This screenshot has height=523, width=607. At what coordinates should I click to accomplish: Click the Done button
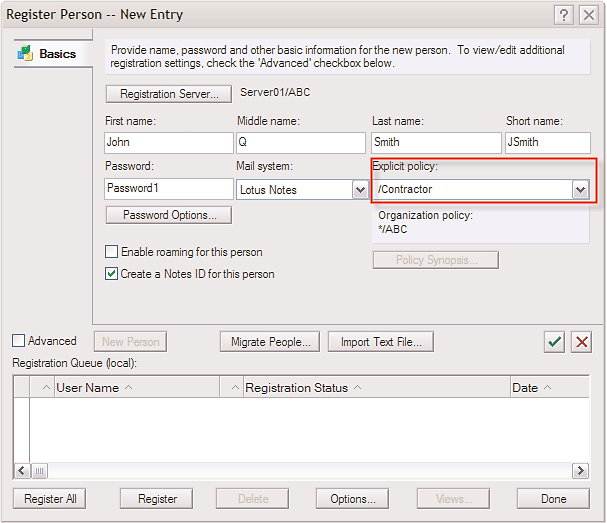click(554, 499)
